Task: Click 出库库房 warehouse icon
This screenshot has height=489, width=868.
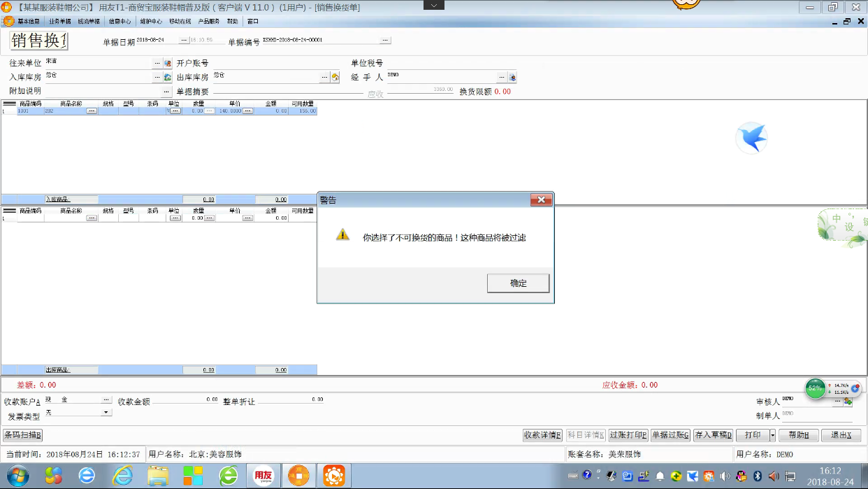Action: pos(335,77)
